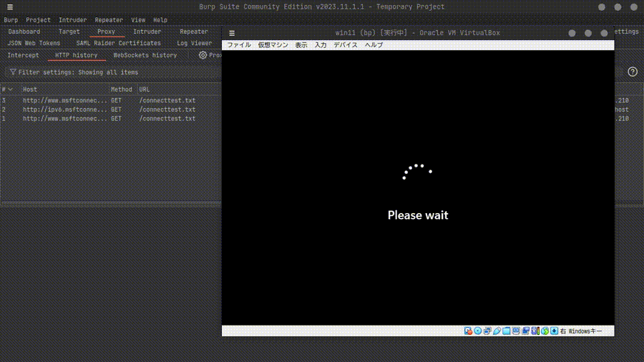Click the VirtualBox window hamburger menu icon

232,33
